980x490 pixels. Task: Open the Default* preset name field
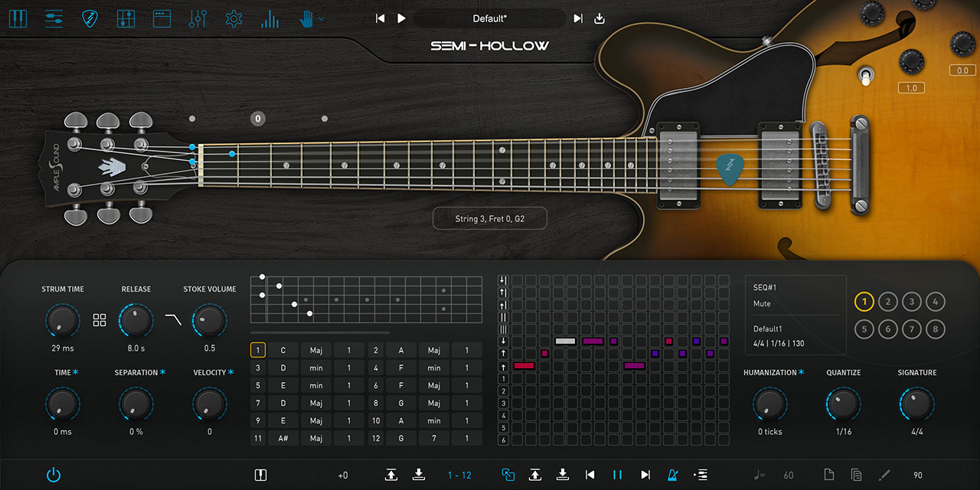[490, 18]
